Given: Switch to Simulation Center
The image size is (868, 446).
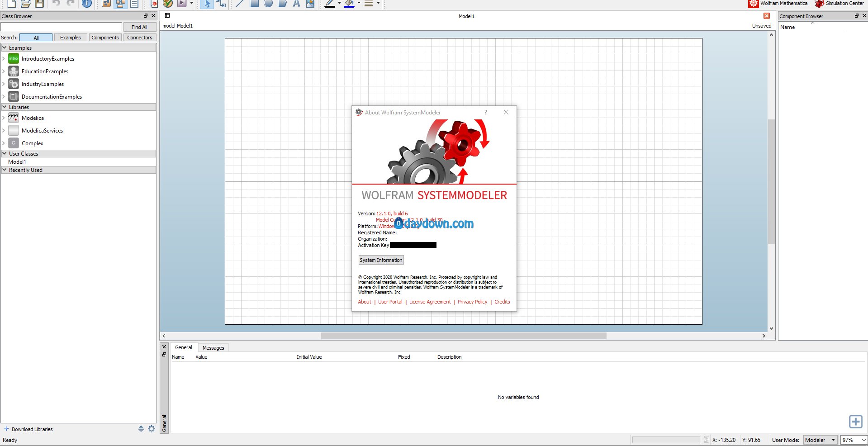Looking at the screenshot, I should click(840, 4).
